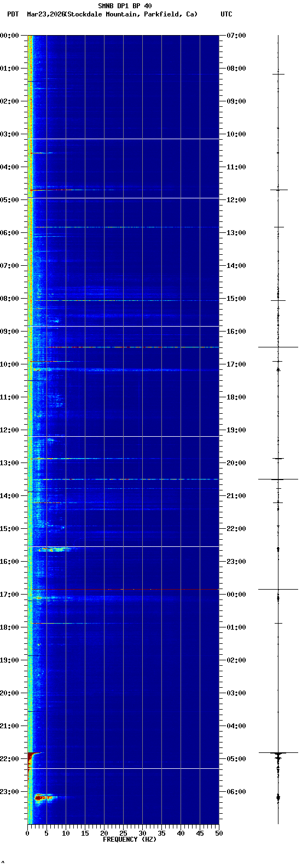This screenshot has width=302, height=868.
Task: Click the UTC time label "16:00"
Action: 236,332
